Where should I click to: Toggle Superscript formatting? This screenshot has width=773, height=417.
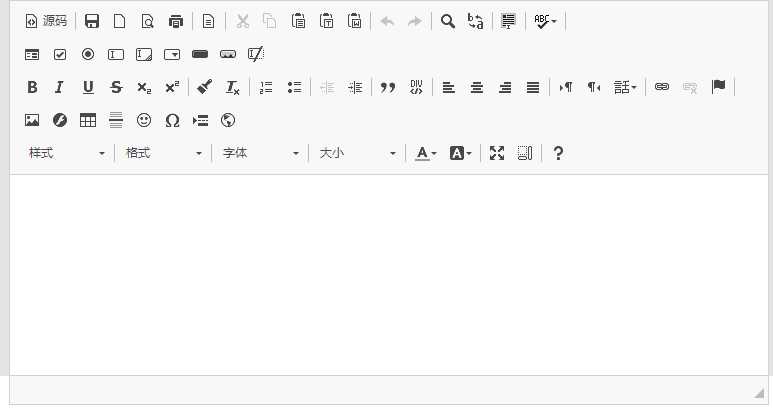(x=172, y=87)
